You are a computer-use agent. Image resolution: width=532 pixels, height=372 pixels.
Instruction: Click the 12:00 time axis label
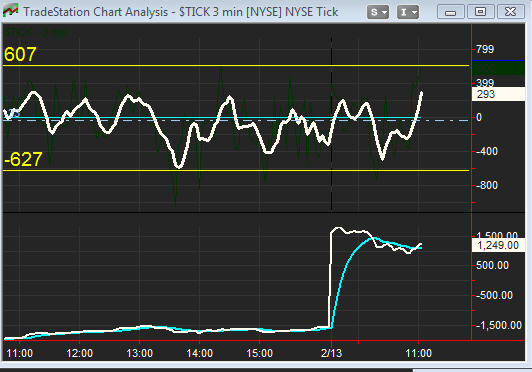tap(79, 353)
